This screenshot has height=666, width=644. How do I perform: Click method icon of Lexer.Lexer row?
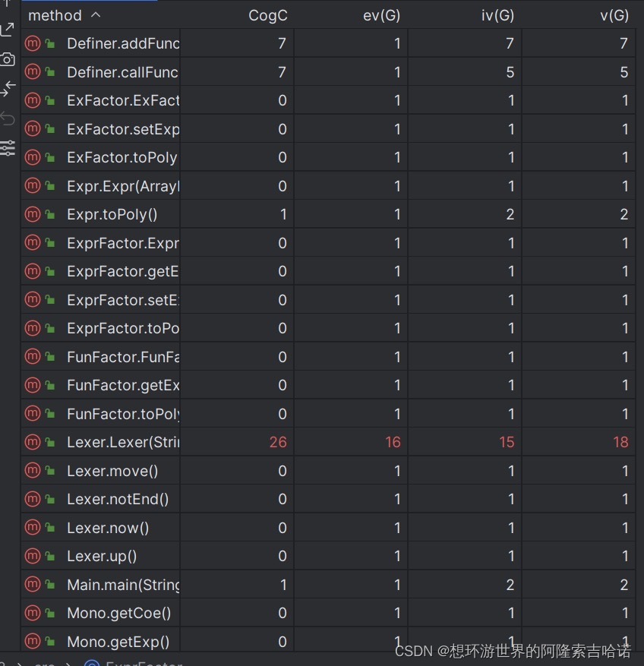point(33,442)
